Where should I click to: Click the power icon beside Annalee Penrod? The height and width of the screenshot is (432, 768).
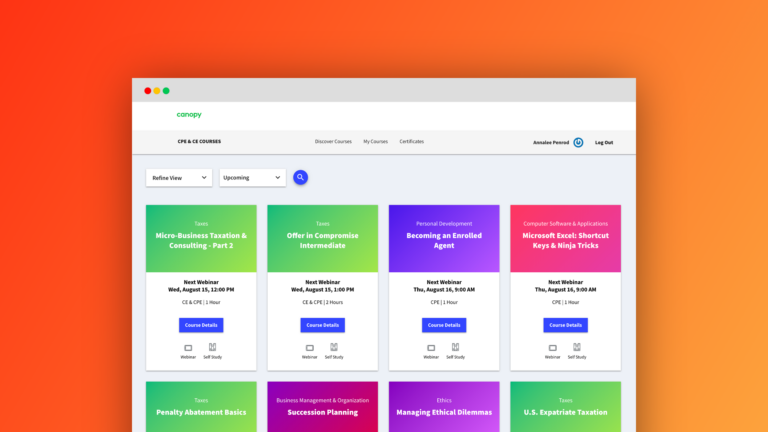(x=578, y=142)
